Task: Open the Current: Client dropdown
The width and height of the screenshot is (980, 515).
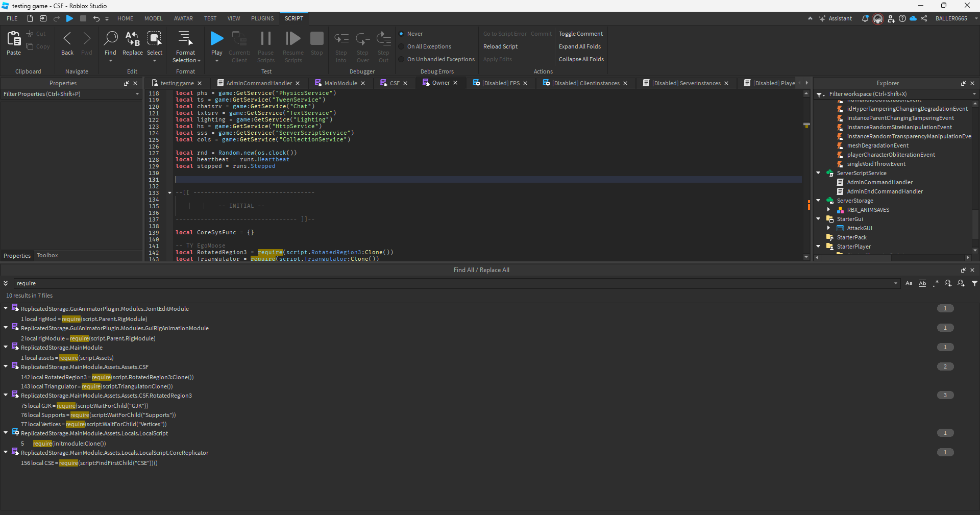Action: pyautogui.click(x=239, y=46)
